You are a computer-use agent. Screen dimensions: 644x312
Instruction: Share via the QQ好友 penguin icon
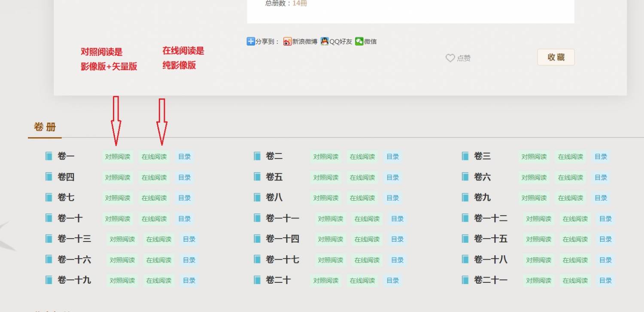point(325,41)
